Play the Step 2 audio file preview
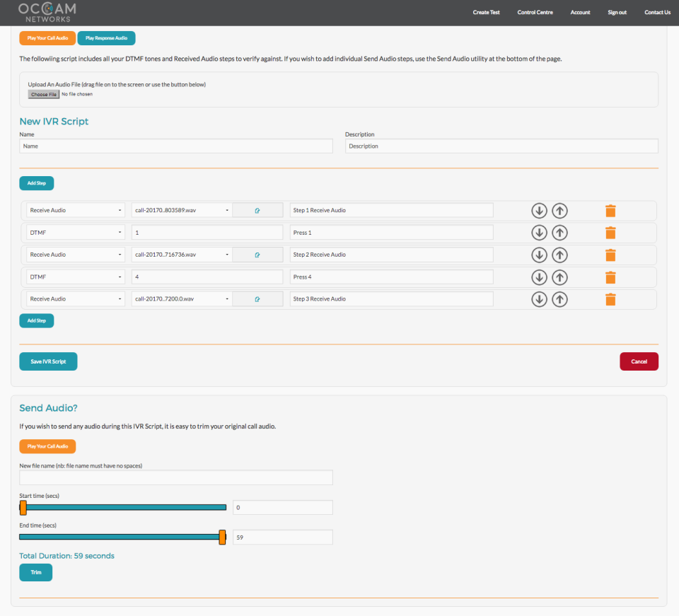 pyautogui.click(x=257, y=254)
